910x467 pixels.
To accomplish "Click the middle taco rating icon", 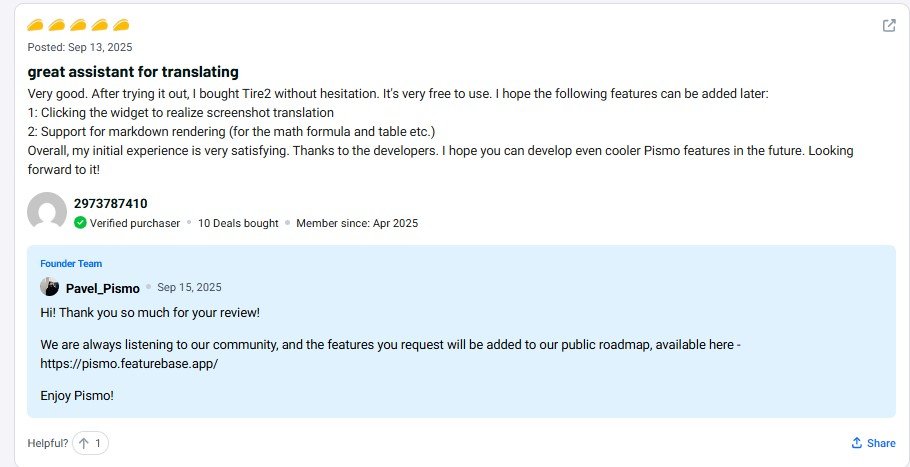I will [x=78, y=25].
